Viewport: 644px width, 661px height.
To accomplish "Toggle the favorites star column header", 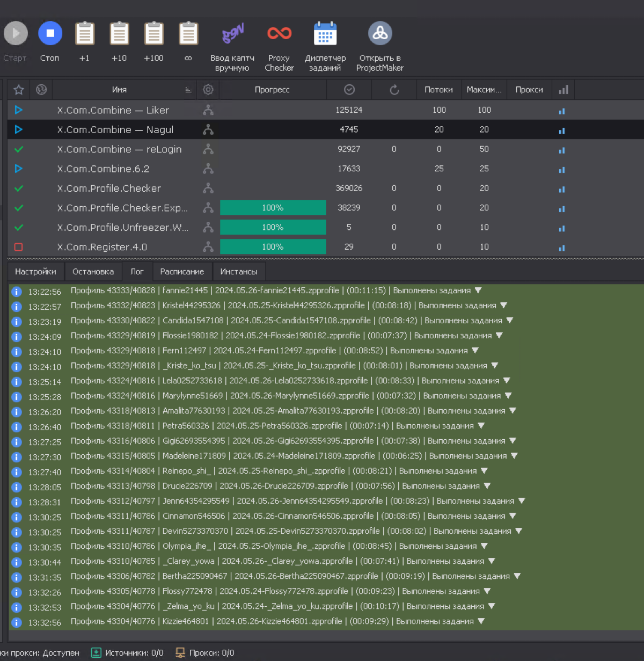I will tap(19, 90).
